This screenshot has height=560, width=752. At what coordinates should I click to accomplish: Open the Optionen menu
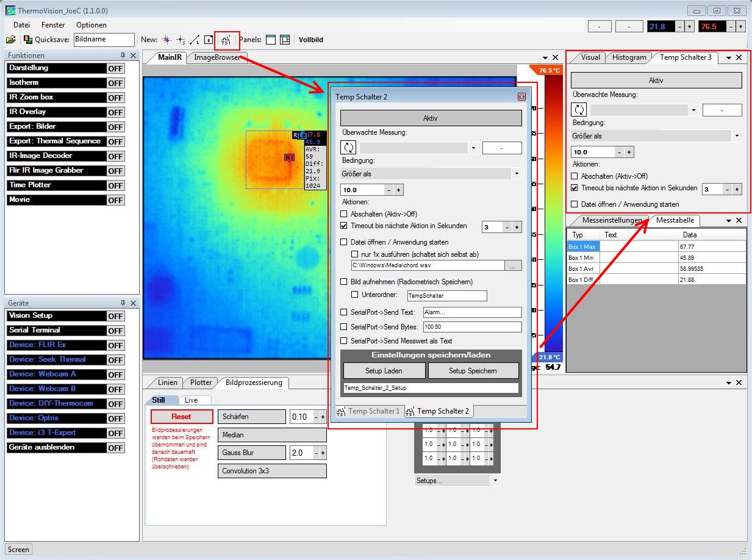click(x=91, y=25)
